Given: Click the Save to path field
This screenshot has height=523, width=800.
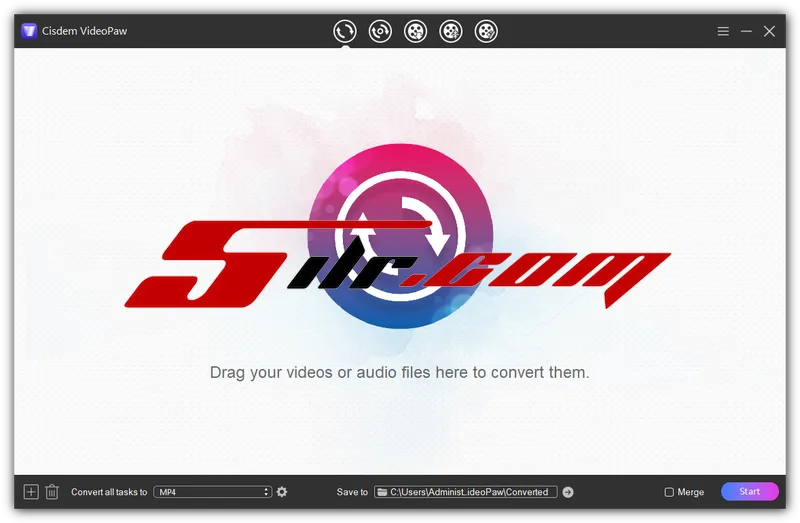Looking at the screenshot, I should point(470,492).
